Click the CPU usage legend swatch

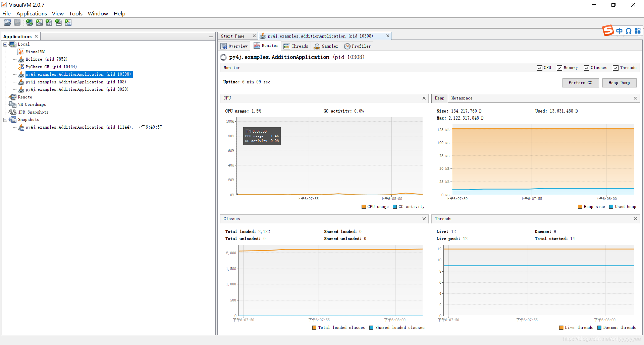(x=364, y=207)
